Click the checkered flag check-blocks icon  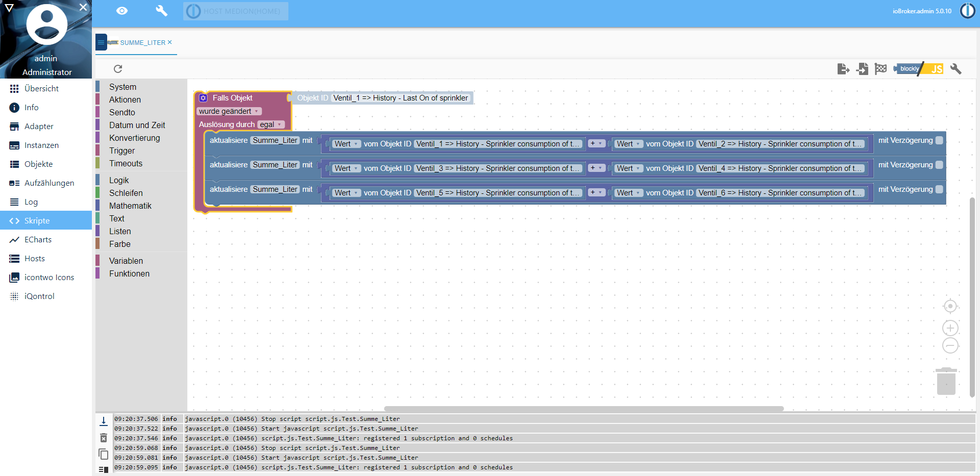880,69
